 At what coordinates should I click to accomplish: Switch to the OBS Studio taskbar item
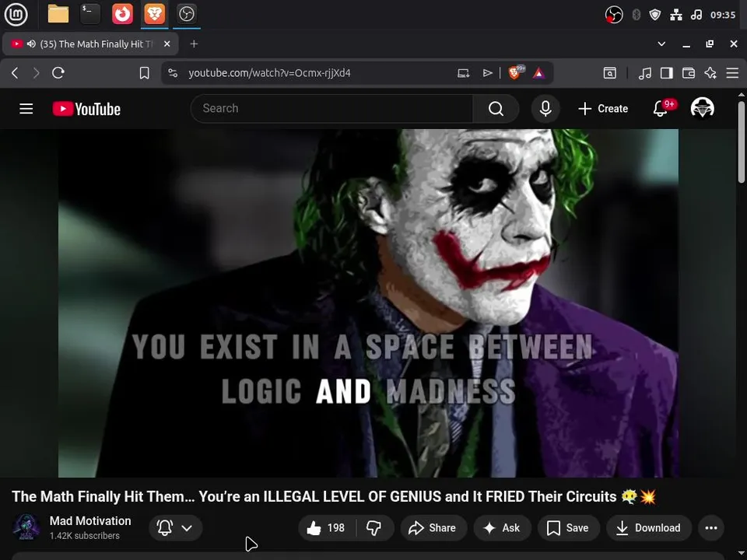[x=186, y=14]
